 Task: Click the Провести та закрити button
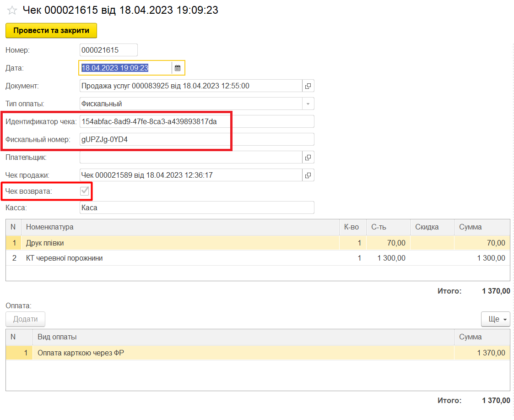click(x=51, y=31)
